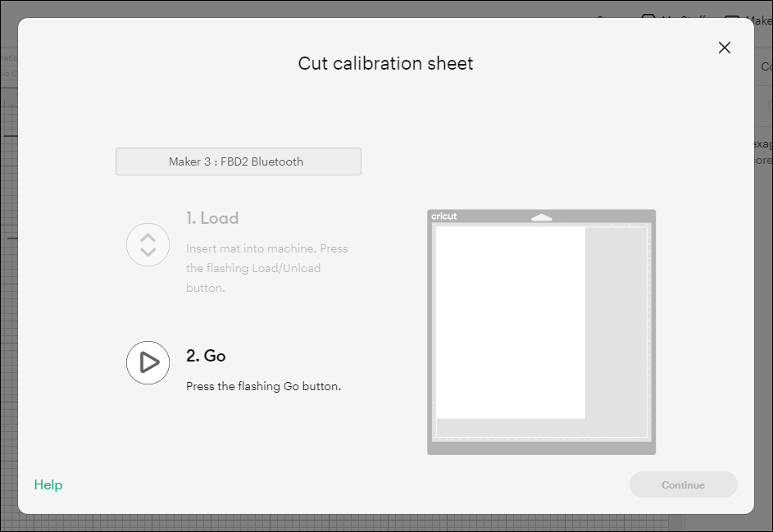
Task: Click the Cut calibration sheet title
Action: (385, 63)
